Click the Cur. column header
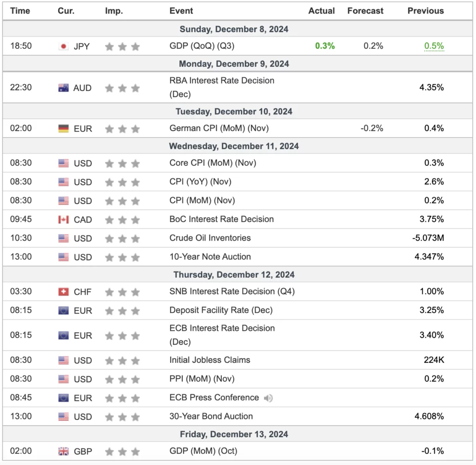The image size is (476, 465). [66, 11]
